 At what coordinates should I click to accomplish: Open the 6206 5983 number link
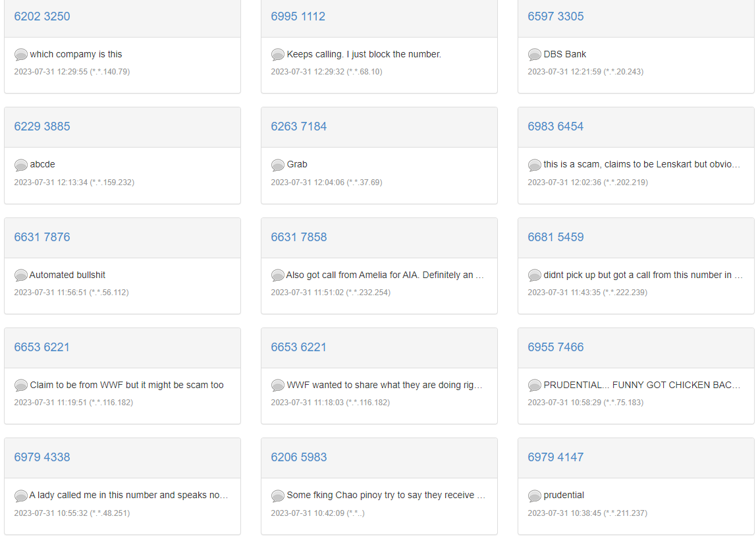(299, 457)
